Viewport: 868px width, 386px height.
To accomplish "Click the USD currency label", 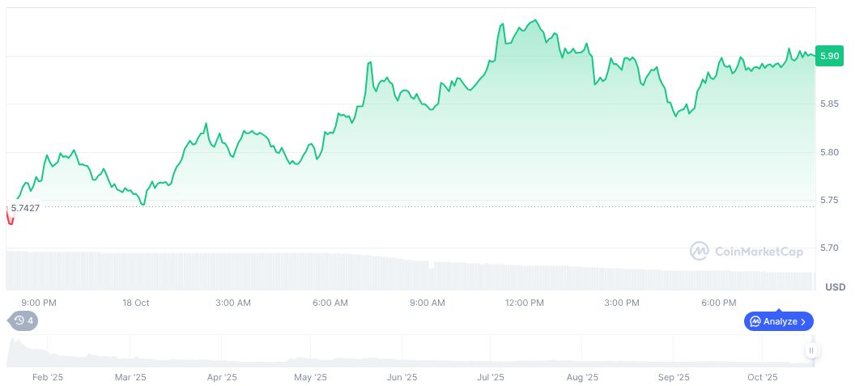I will click(x=835, y=287).
